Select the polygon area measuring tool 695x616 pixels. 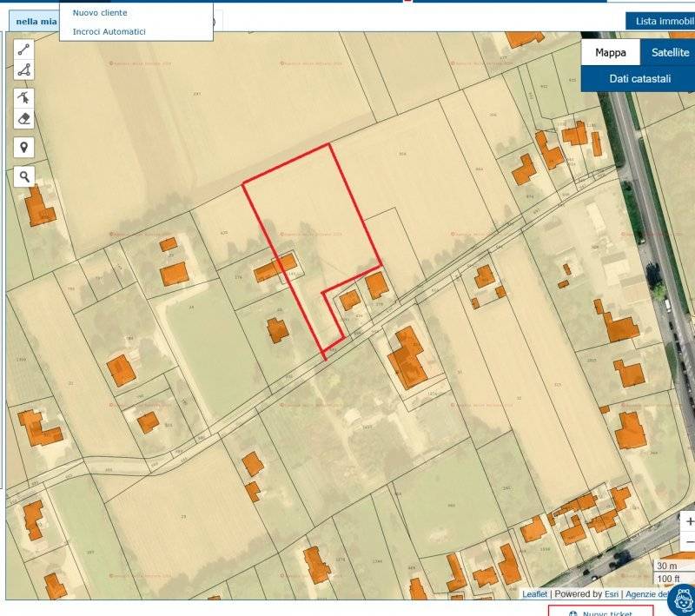pos(24,70)
